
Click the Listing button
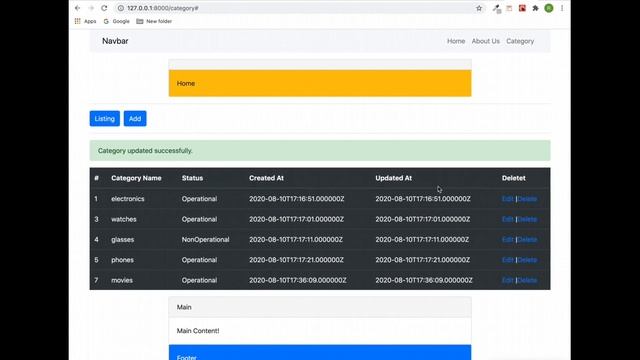pyautogui.click(x=105, y=119)
